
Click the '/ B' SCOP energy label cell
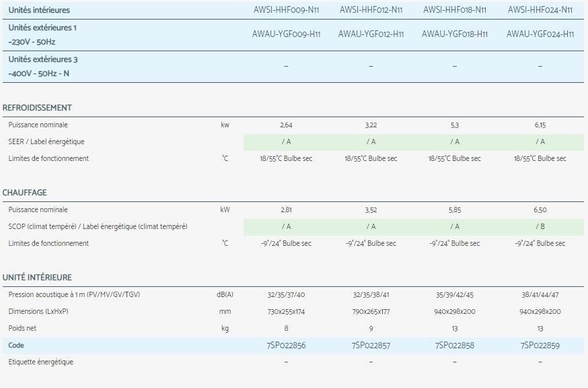pyautogui.click(x=540, y=226)
